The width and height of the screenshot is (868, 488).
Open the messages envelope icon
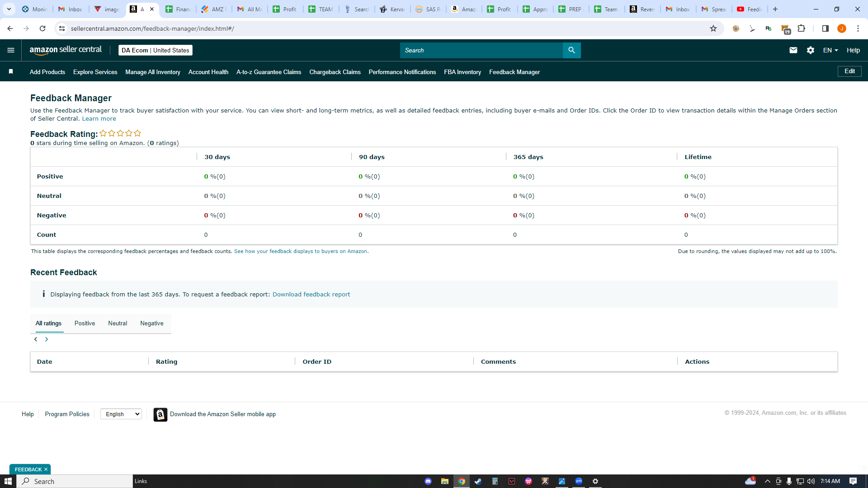pyautogui.click(x=793, y=50)
